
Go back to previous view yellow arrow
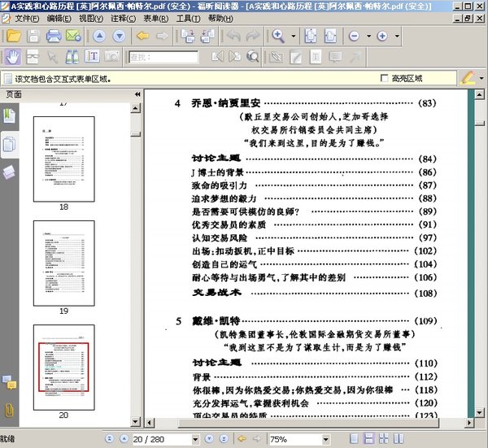[x=143, y=36]
